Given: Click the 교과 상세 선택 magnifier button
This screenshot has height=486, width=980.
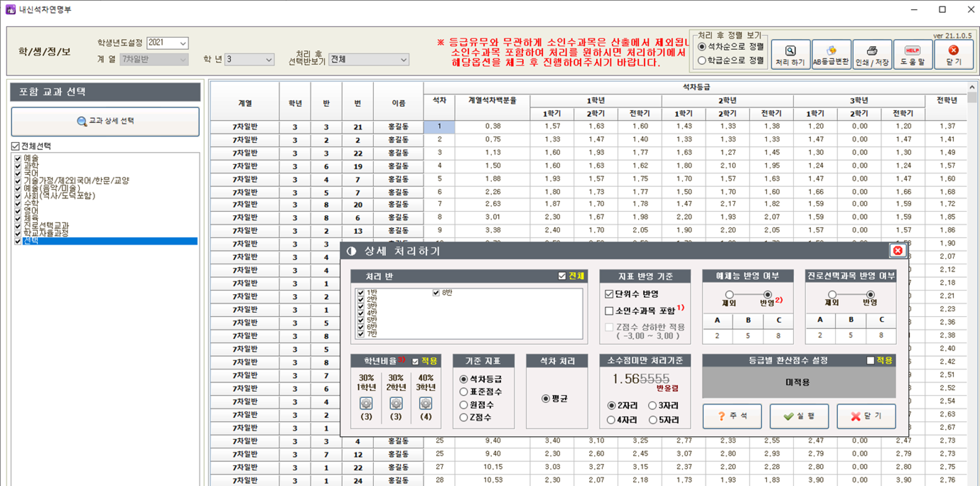Looking at the screenshot, I should point(105,121).
